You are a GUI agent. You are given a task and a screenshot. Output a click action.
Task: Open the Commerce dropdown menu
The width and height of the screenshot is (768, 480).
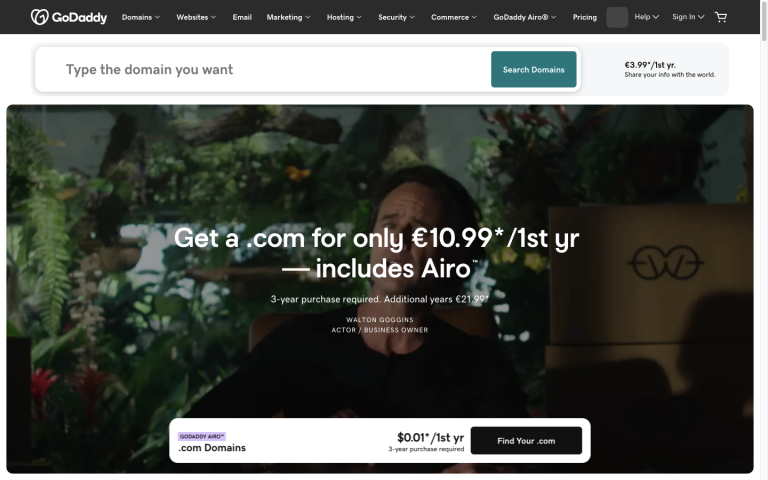point(454,17)
